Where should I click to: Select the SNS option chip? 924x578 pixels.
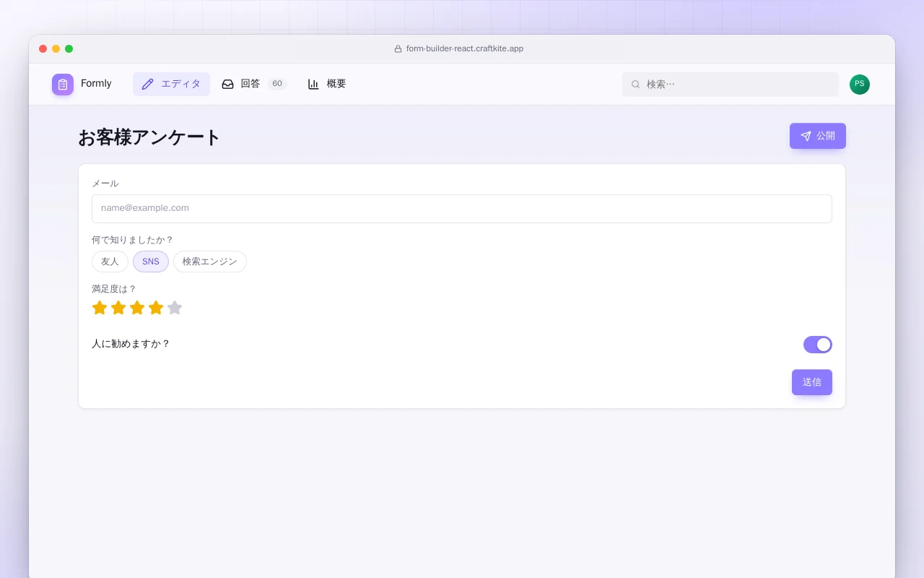pos(151,262)
